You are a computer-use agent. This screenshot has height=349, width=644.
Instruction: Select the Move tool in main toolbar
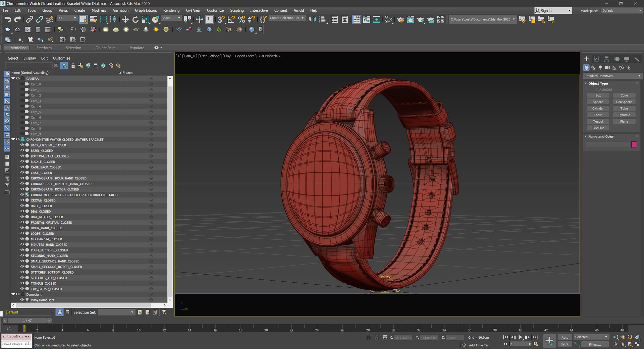click(x=125, y=19)
